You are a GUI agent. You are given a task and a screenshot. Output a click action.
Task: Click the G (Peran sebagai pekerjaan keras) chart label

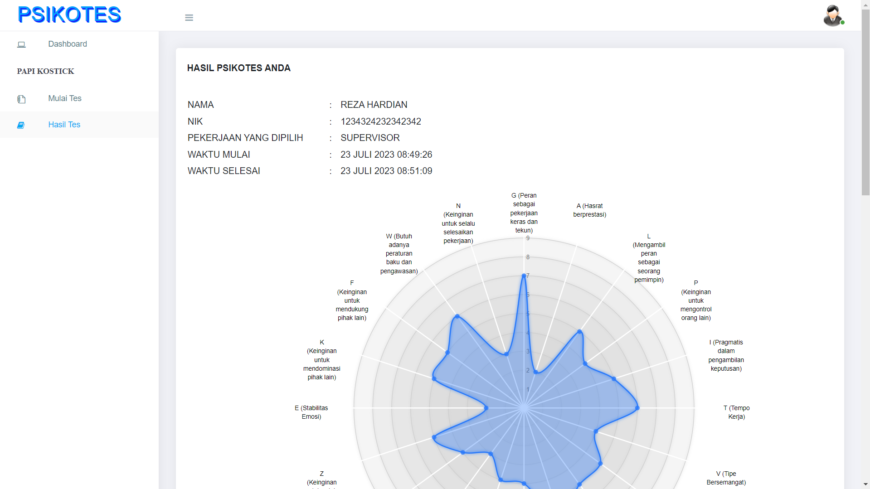coord(524,213)
